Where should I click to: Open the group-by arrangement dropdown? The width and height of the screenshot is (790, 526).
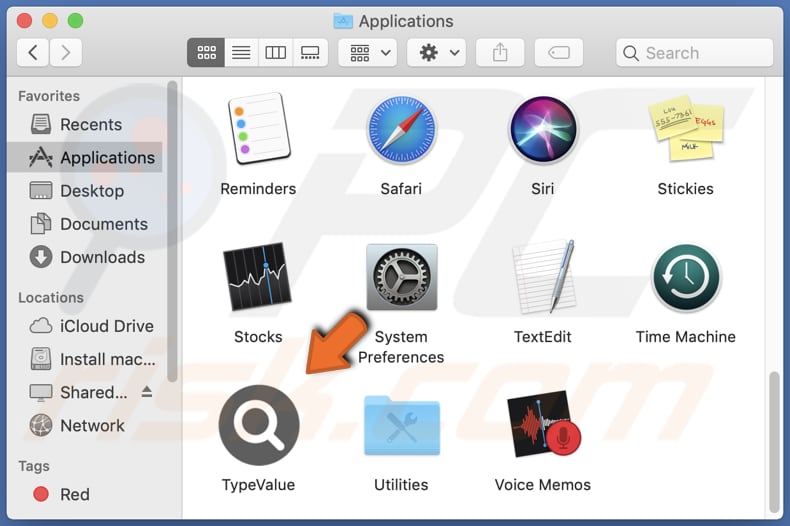(x=368, y=52)
